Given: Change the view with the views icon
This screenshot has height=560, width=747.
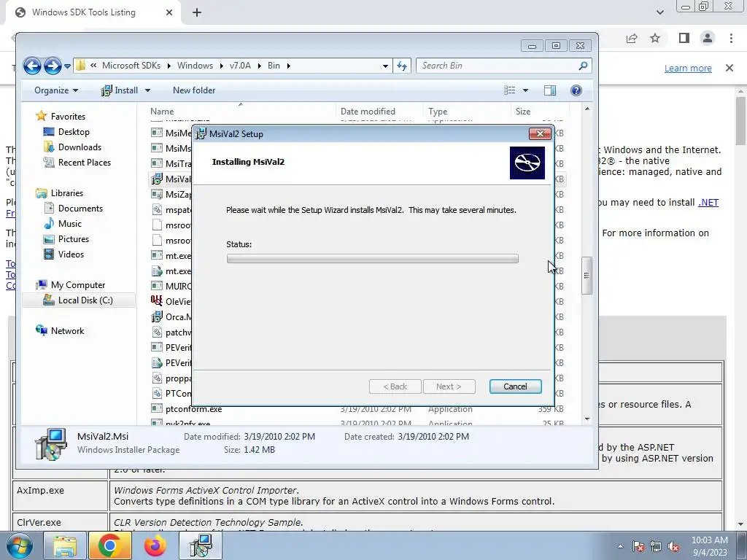Looking at the screenshot, I should [x=510, y=90].
